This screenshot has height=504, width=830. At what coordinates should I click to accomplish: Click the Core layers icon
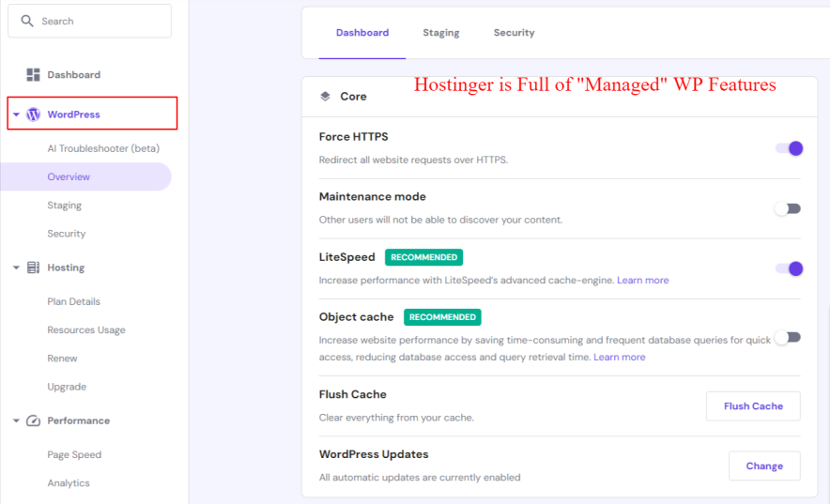[325, 97]
